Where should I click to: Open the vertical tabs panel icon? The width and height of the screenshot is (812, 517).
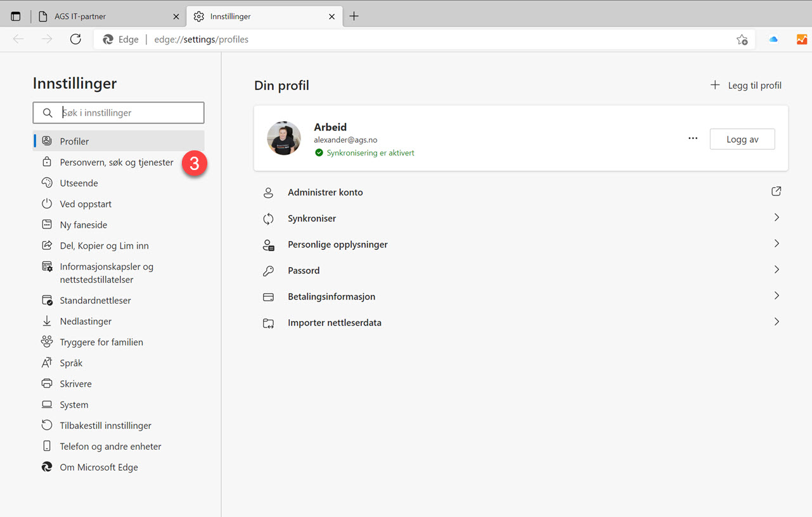(x=16, y=16)
